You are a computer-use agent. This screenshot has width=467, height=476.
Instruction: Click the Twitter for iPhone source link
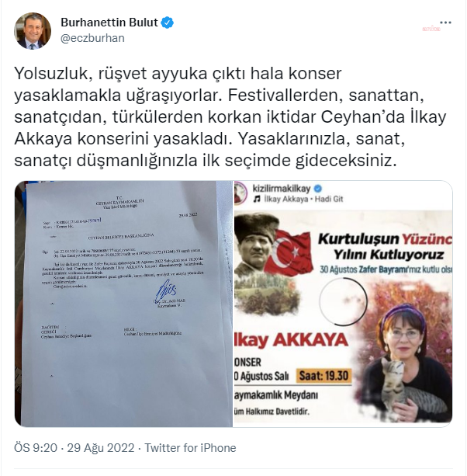[190, 448]
